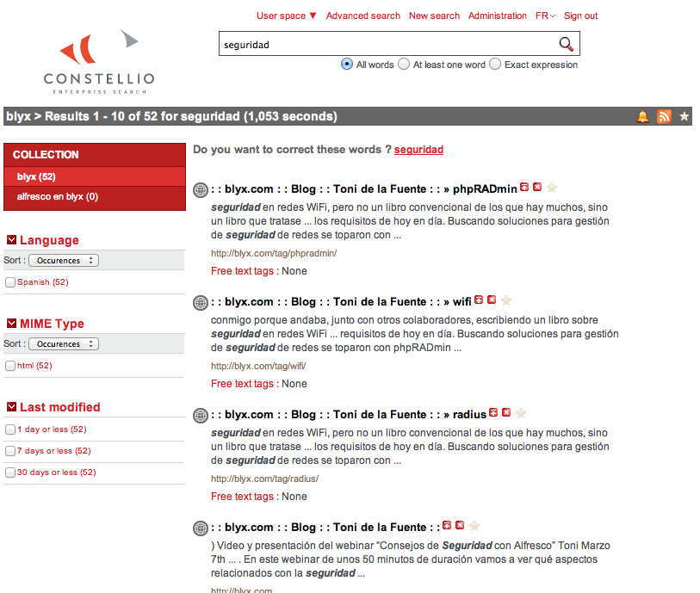Click Sign out

tap(580, 15)
